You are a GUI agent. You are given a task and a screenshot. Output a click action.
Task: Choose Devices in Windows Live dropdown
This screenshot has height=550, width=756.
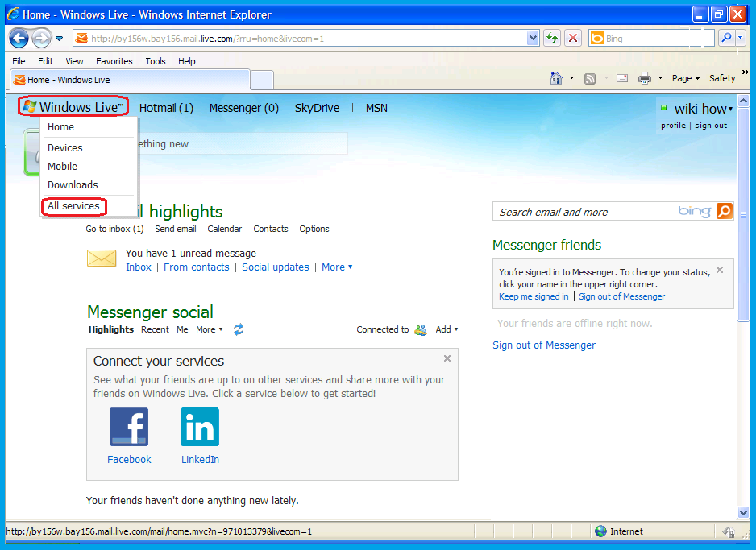pos(65,148)
